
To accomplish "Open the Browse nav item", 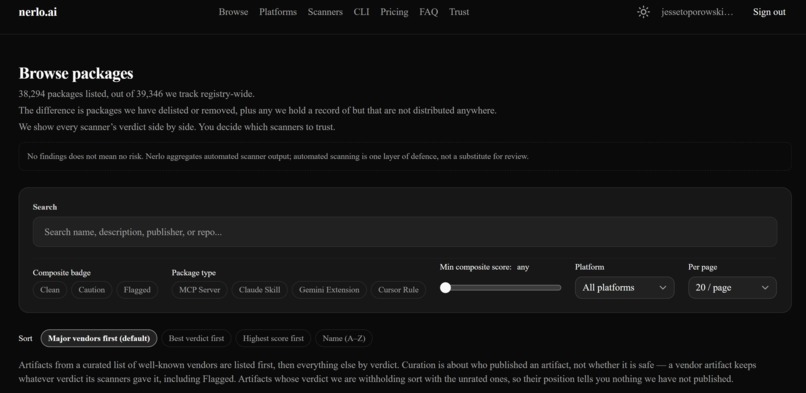I will [233, 12].
